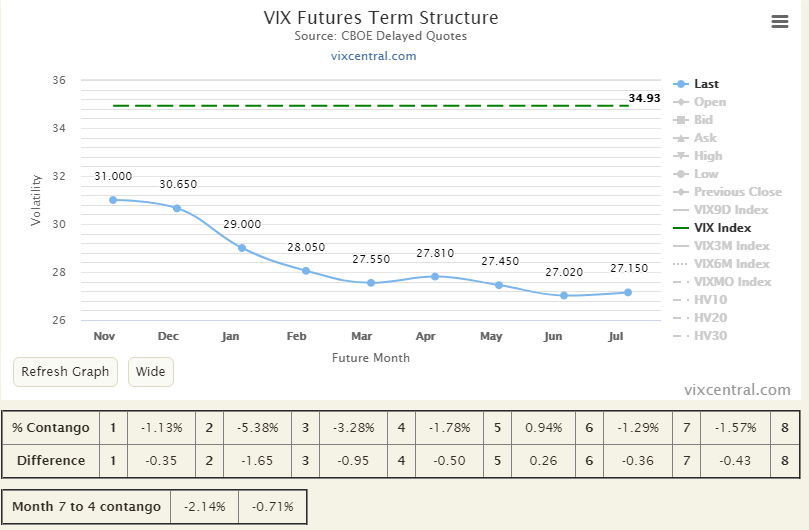Show VIXMO Index legend entry
The width and height of the screenshot is (809, 530).
(732, 282)
